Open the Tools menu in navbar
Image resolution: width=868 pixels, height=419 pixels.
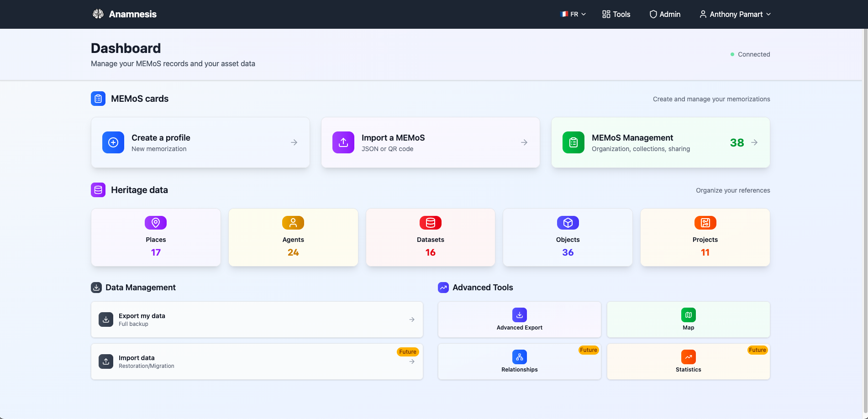(616, 14)
